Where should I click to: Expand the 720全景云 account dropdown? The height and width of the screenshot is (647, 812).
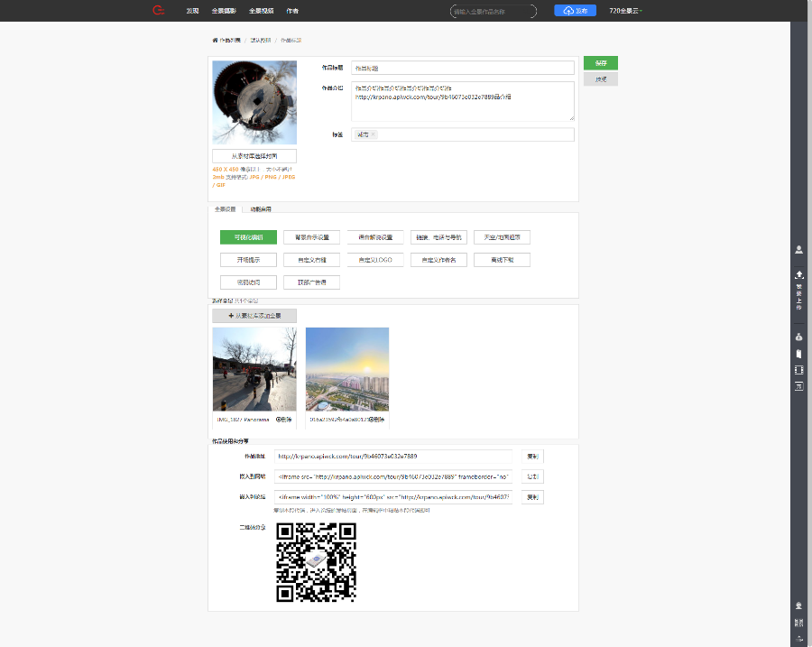629,11
